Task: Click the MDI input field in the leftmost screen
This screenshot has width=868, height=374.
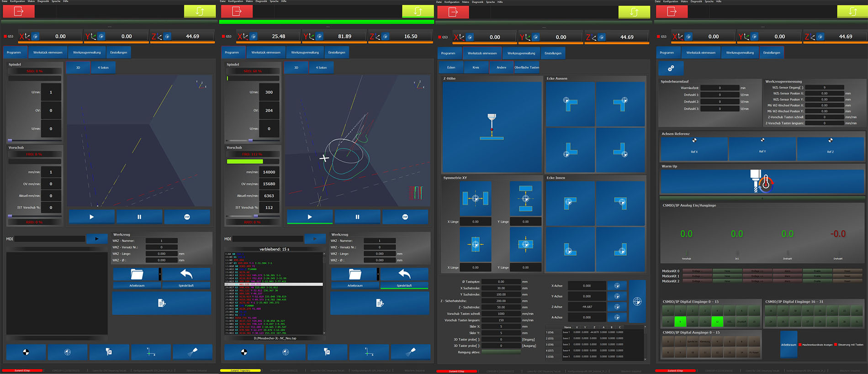Action: point(50,239)
